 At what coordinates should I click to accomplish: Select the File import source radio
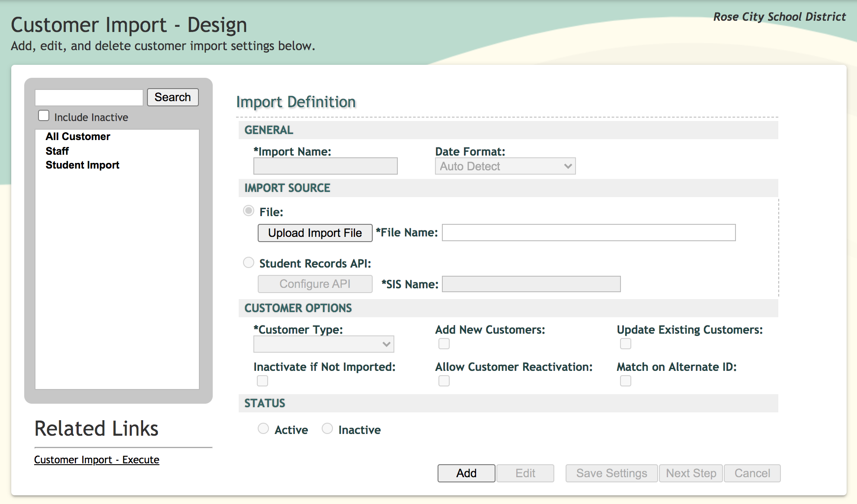pos(249,211)
